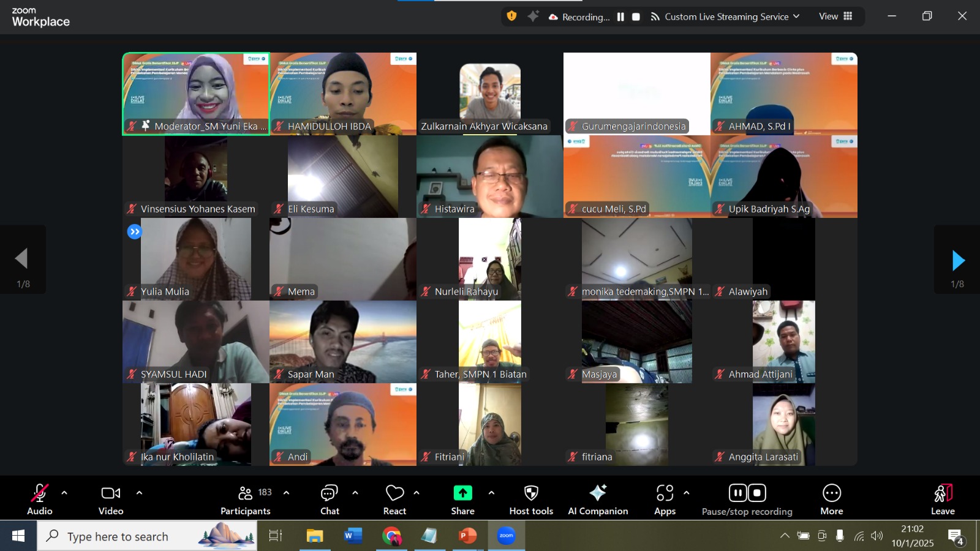Open Custom Live Streaming Service dropdown
The image size is (980, 551).
[726, 17]
